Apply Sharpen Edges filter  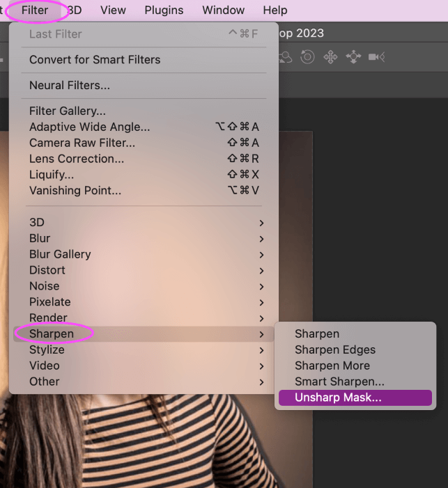pyautogui.click(x=355, y=350)
